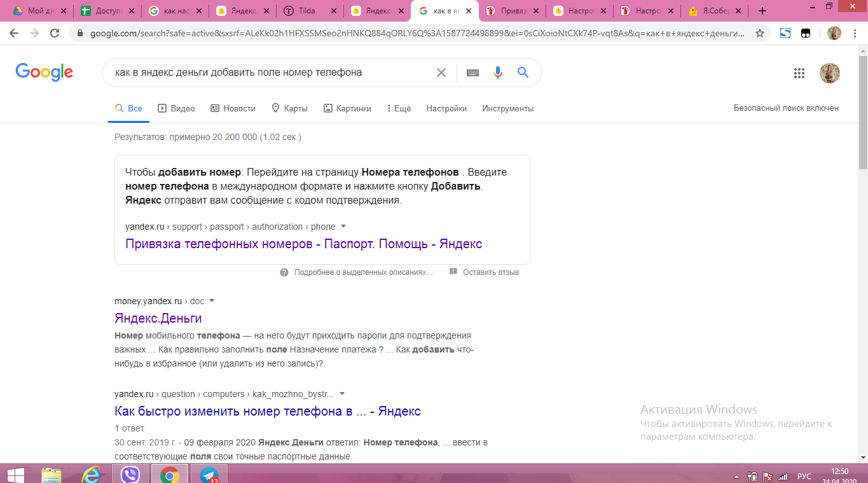Switch to the Я.Собер tab
Screen dimensions: 868x483
click(x=715, y=11)
